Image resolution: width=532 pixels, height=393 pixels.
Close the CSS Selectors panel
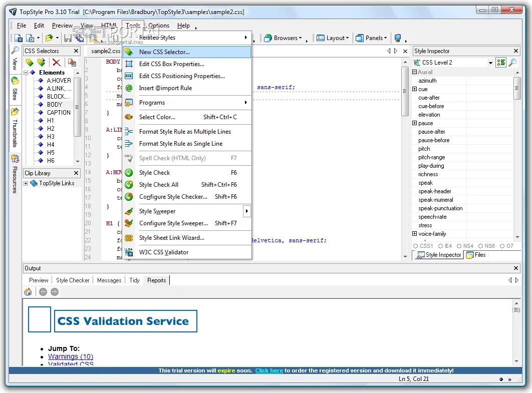(76, 51)
